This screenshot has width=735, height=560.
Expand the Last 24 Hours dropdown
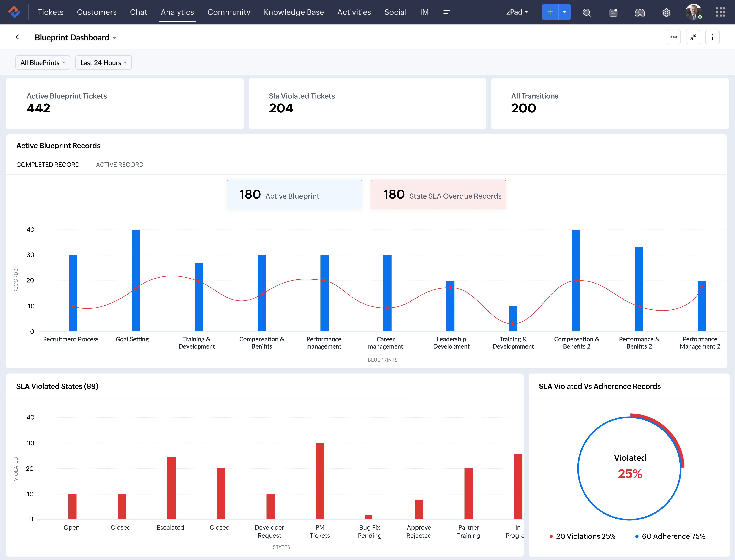103,62
